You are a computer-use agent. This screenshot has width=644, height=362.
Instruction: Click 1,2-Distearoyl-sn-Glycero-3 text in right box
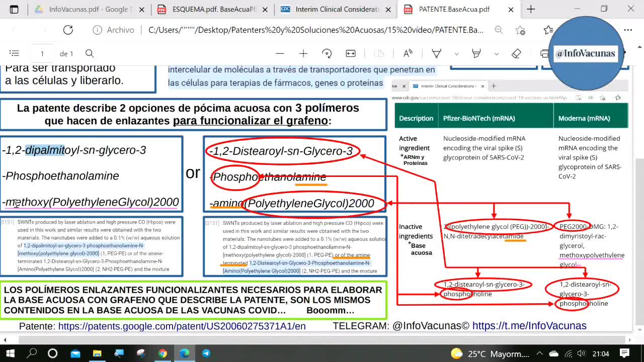pyautogui.click(x=284, y=151)
